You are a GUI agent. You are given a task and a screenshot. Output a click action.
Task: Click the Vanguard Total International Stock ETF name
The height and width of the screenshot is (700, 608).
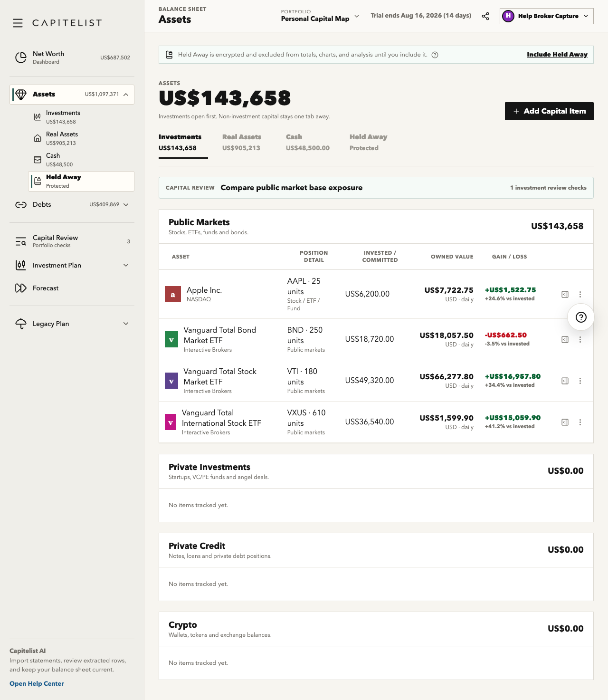[x=221, y=418]
